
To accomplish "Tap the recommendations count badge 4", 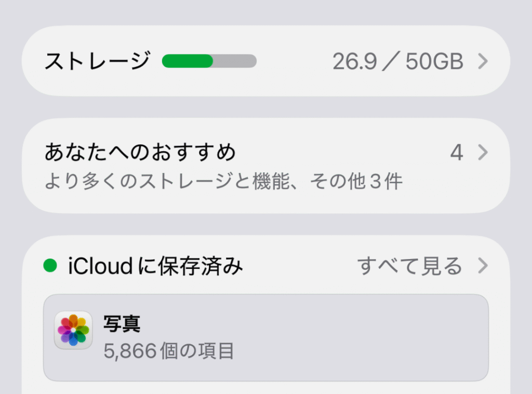I will [x=456, y=153].
